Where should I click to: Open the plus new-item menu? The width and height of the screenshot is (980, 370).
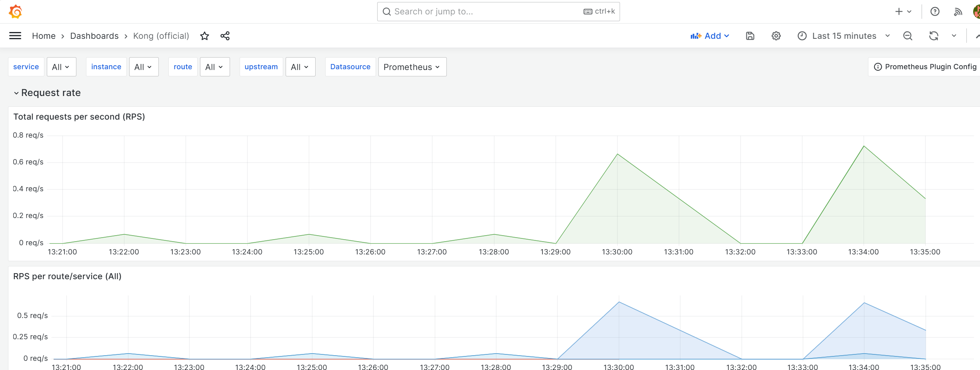click(x=903, y=12)
